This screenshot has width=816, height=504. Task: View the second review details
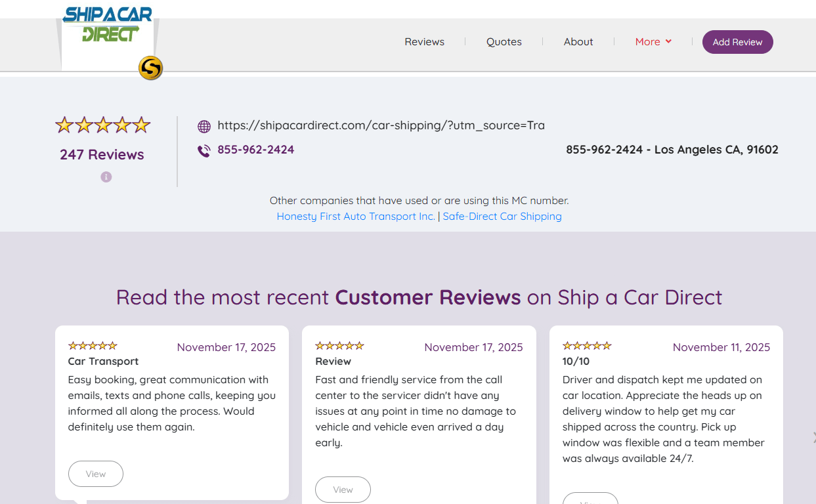click(343, 489)
